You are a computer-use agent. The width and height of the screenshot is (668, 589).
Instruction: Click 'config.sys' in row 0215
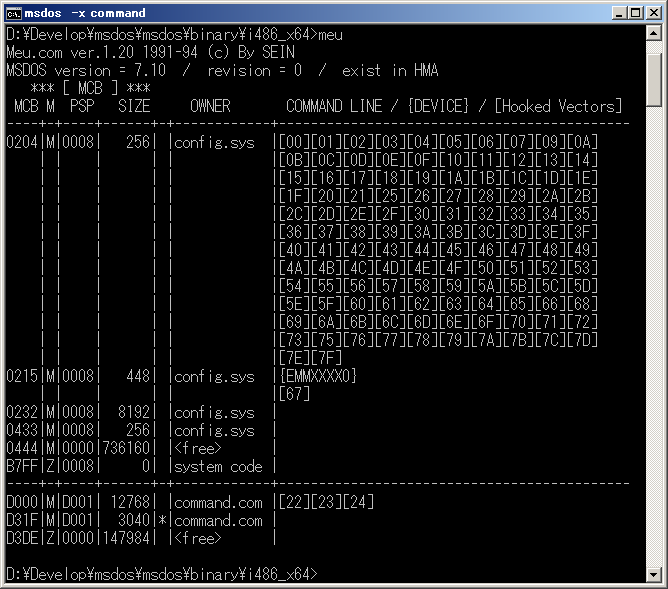(x=214, y=376)
